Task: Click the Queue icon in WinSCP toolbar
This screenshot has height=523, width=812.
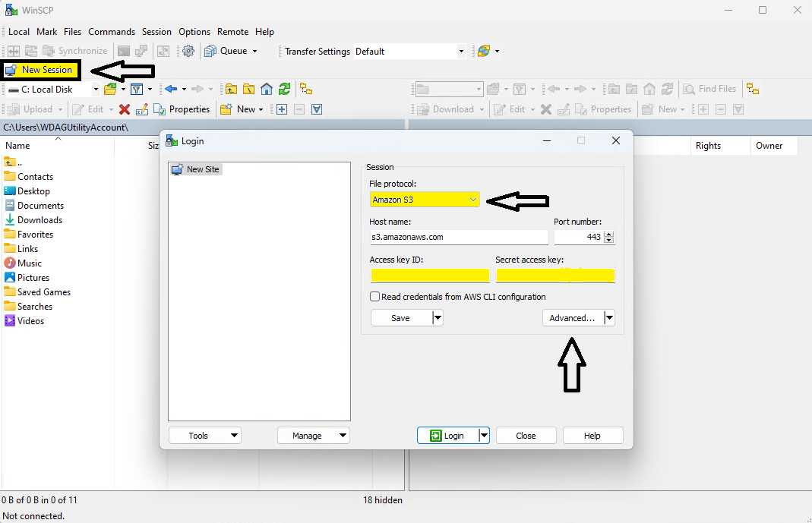Action: (210, 51)
